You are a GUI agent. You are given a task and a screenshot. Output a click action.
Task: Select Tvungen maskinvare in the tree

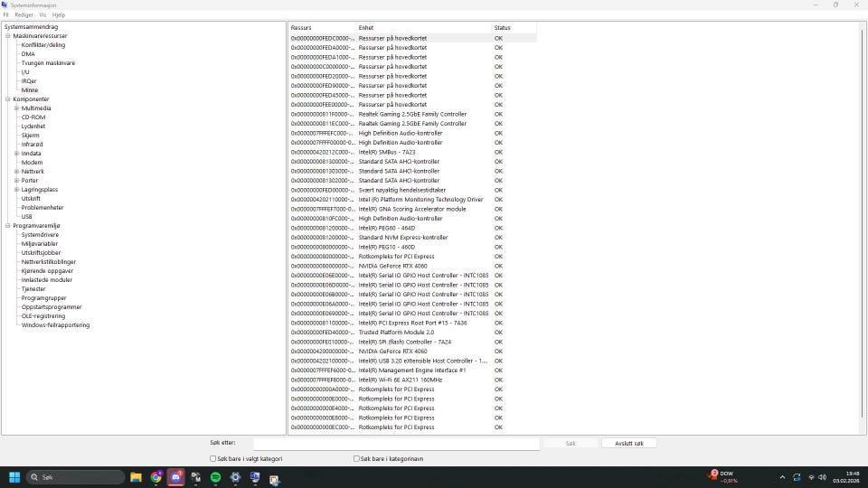pos(48,63)
